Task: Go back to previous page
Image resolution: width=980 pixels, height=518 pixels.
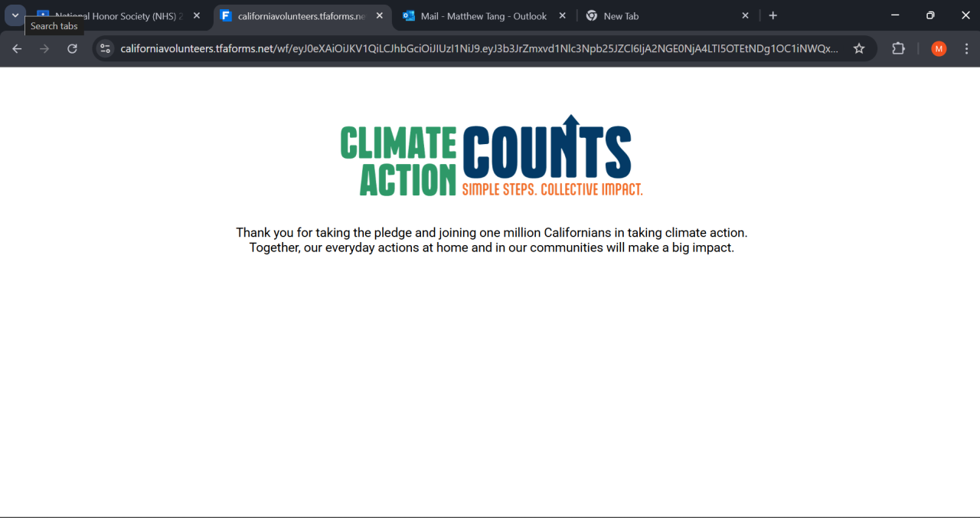Action: 17,48
